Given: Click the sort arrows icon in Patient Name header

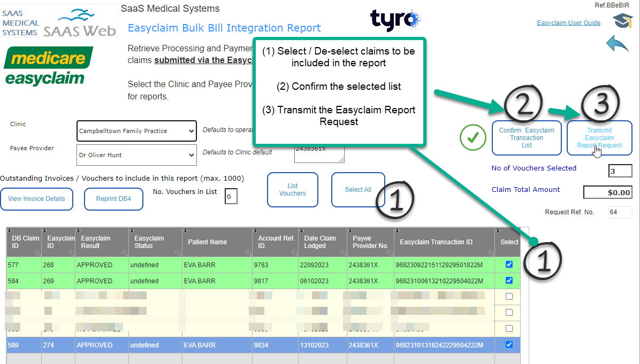Looking at the screenshot, I should 185,231.
